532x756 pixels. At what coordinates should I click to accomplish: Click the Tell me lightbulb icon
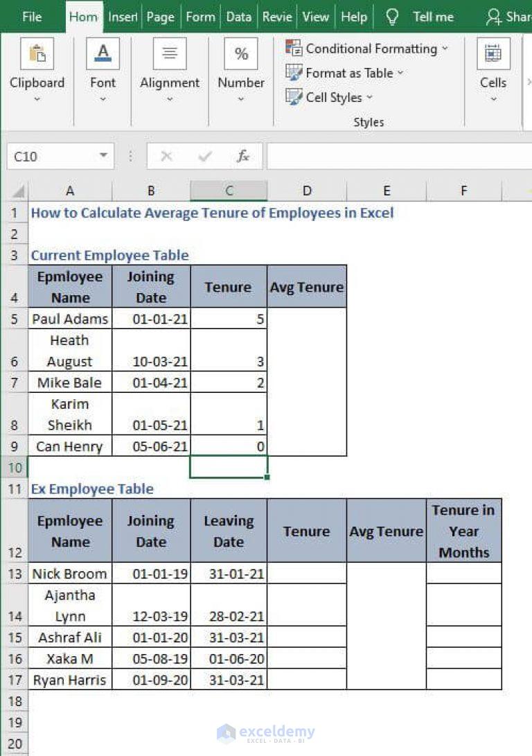[x=392, y=17]
